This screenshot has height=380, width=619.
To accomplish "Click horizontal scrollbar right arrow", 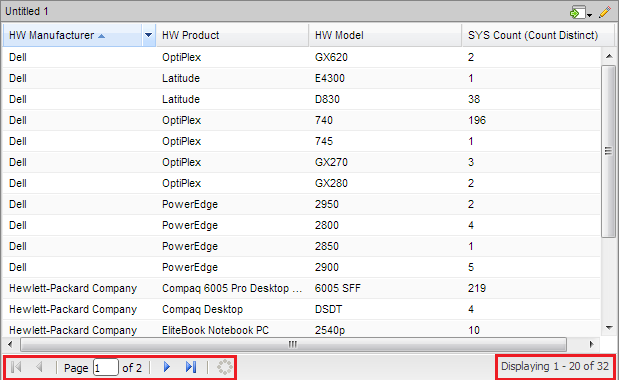I will (591, 344).
